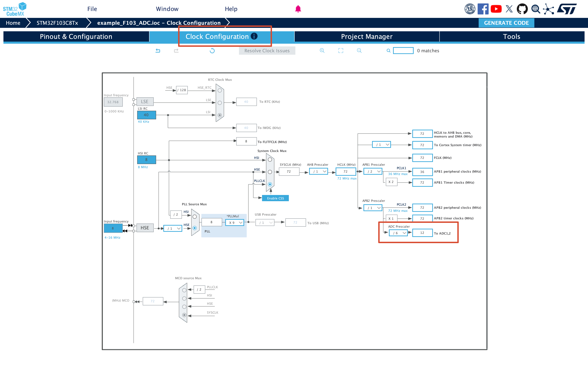Open the APB1 Prescaler dropdown
This screenshot has width=588, height=369.
click(x=373, y=172)
